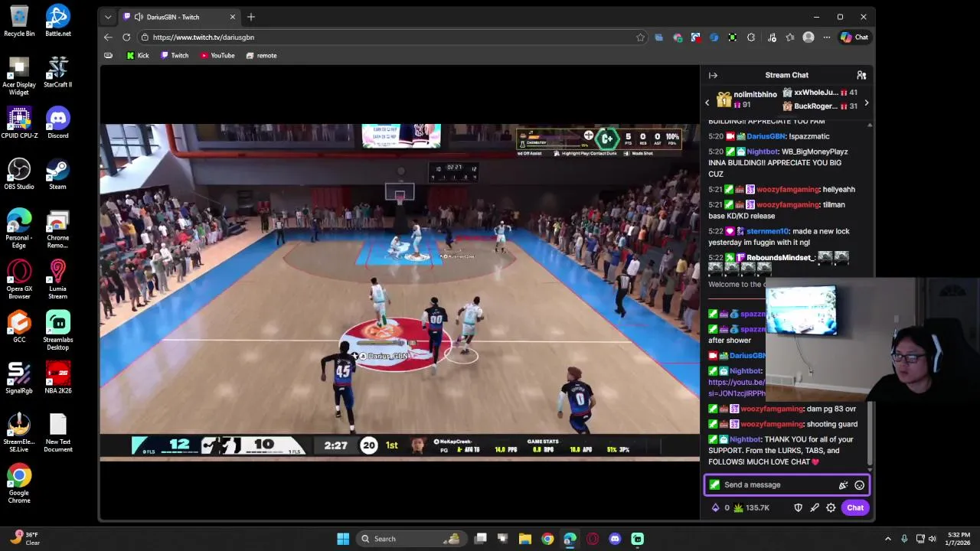Open Copilot Chat button in browser toolbar
Viewport: 980px width, 551px height.
coord(854,37)
